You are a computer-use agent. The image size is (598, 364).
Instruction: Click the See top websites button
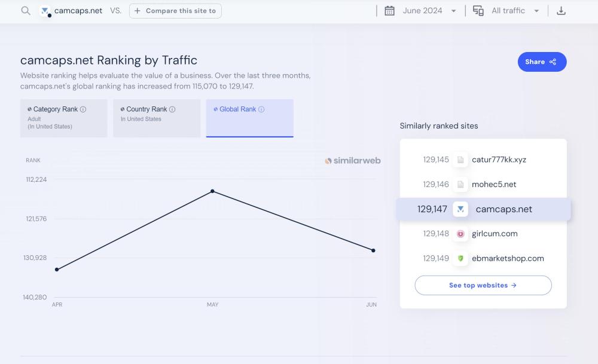click(x=483, y=285)
